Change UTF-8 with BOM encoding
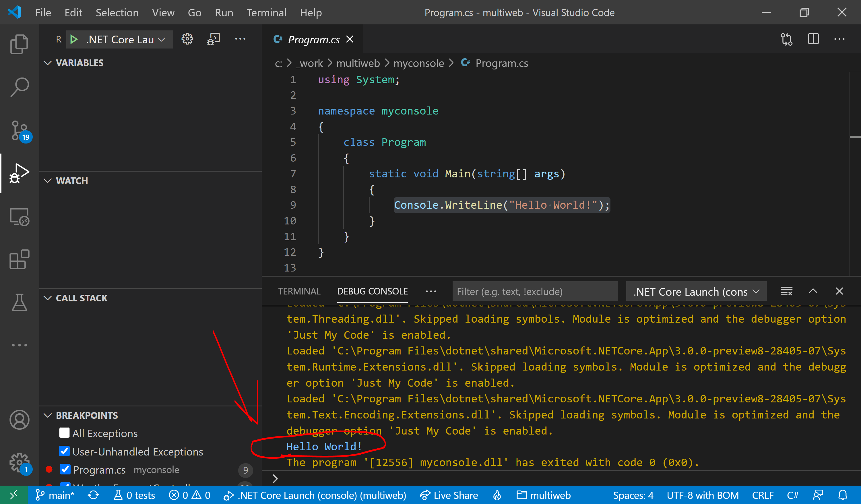Image resolution: width=861 pixels, height=504 pixels. (703, 495)
